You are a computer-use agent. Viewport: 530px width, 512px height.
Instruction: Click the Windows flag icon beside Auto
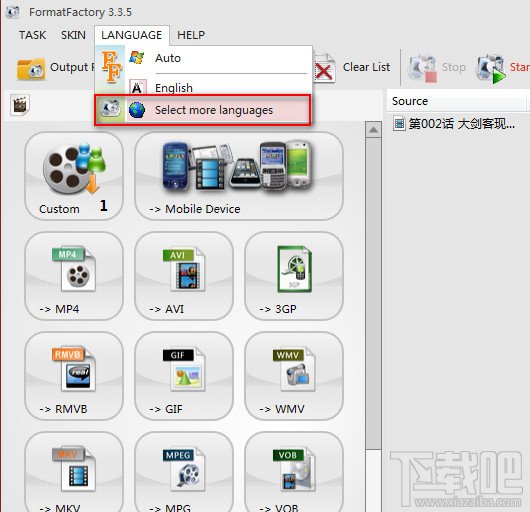[137, 57]
